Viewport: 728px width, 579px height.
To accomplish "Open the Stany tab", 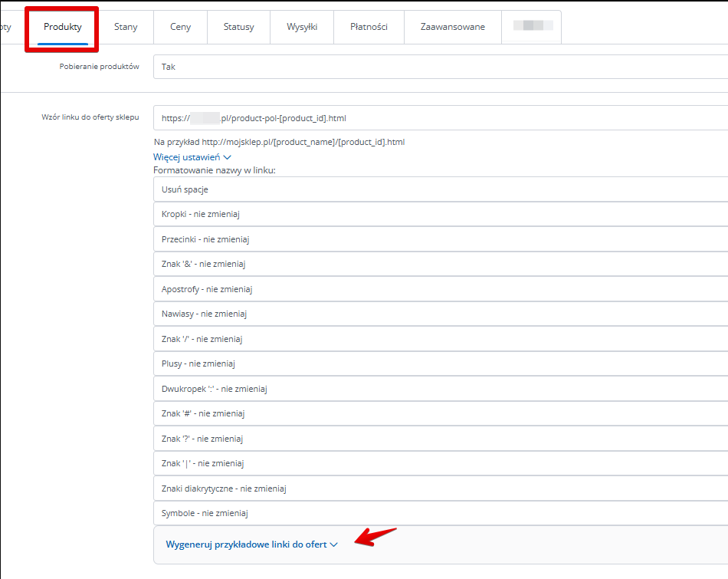I will [x=126, y=27].
